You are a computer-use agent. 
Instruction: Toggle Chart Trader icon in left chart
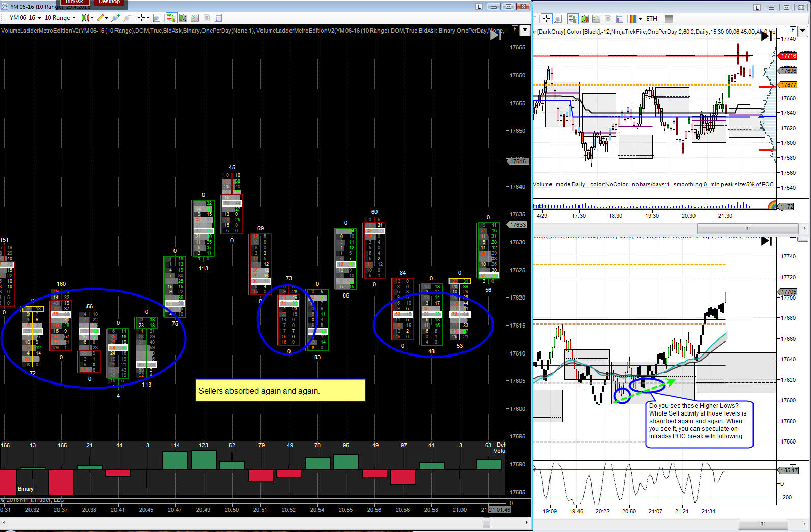tap(171, 18)
